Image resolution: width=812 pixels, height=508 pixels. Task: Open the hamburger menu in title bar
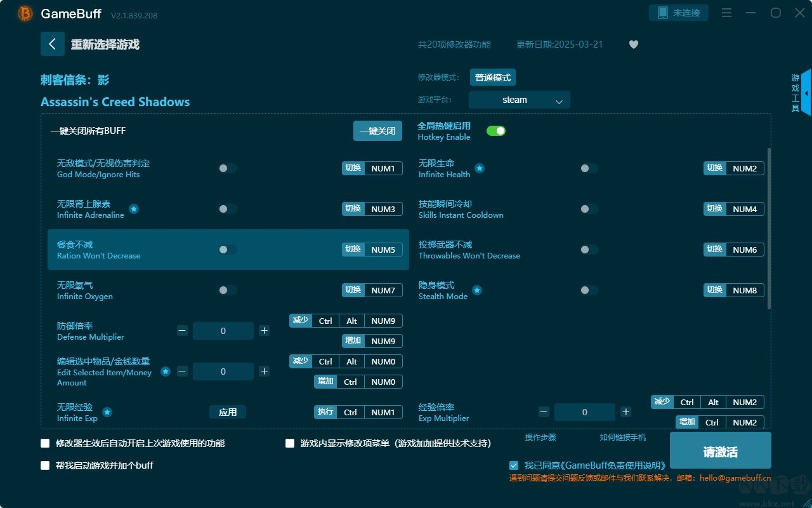click(727, 13)
